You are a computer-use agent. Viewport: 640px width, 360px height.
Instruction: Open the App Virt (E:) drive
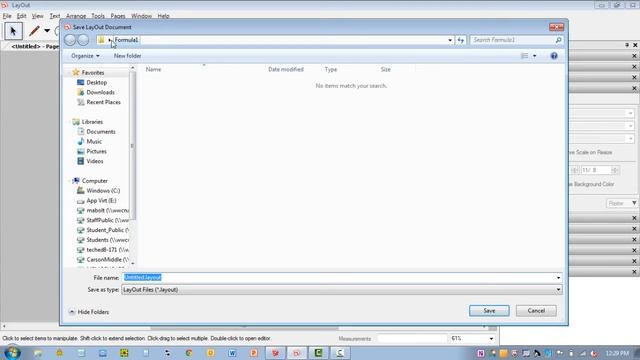pyautogui.click(x=101, y=200)
